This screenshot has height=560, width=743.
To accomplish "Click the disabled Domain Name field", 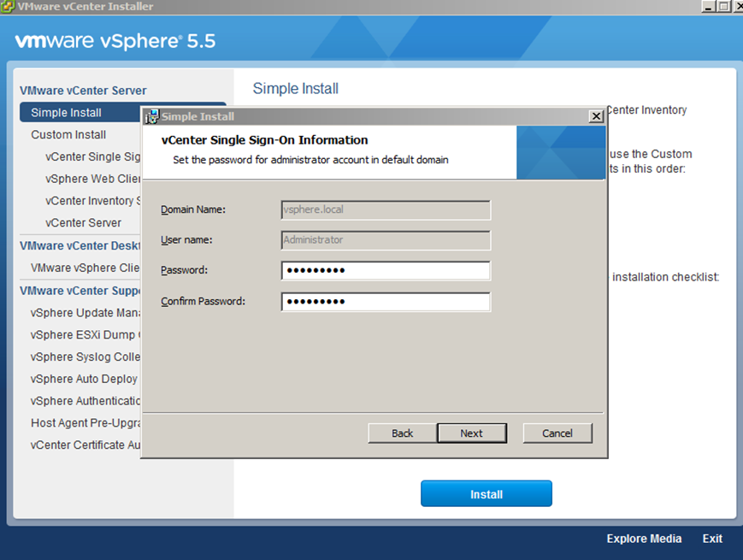I will [x=386, y=209].
